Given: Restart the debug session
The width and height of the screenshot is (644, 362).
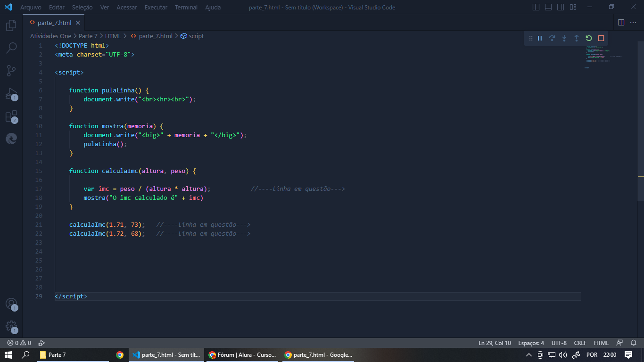Looking at the screenshot, I should 589,38.
